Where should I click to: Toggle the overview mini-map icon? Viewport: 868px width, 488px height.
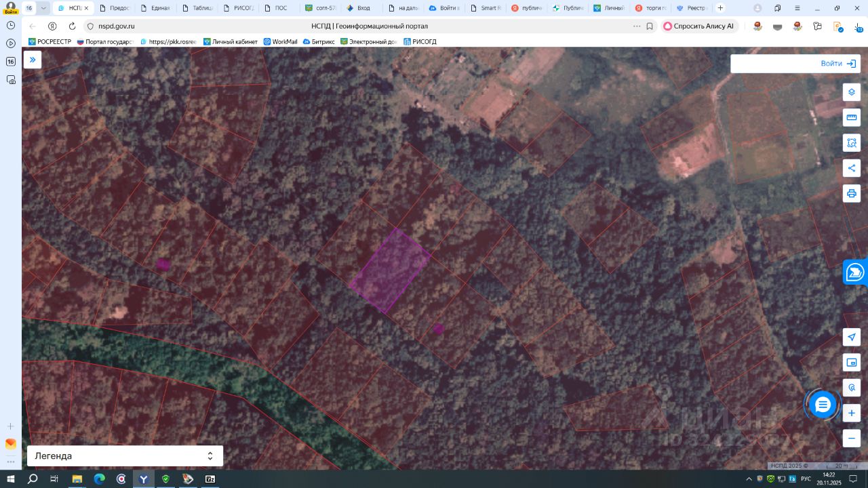[x=852, y=363]
